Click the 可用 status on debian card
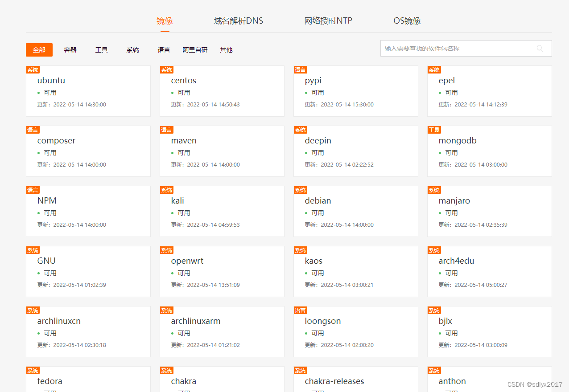569x392 pixels. pyautogui.click(x=317, y=213)
